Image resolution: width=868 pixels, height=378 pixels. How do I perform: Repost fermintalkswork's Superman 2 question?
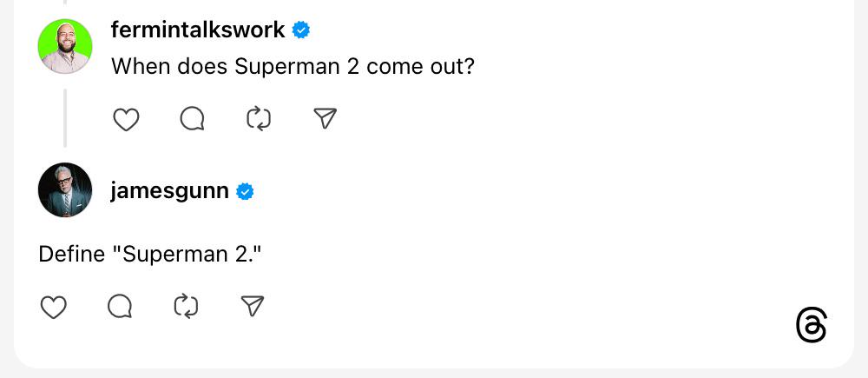click(x=259, y=119)
